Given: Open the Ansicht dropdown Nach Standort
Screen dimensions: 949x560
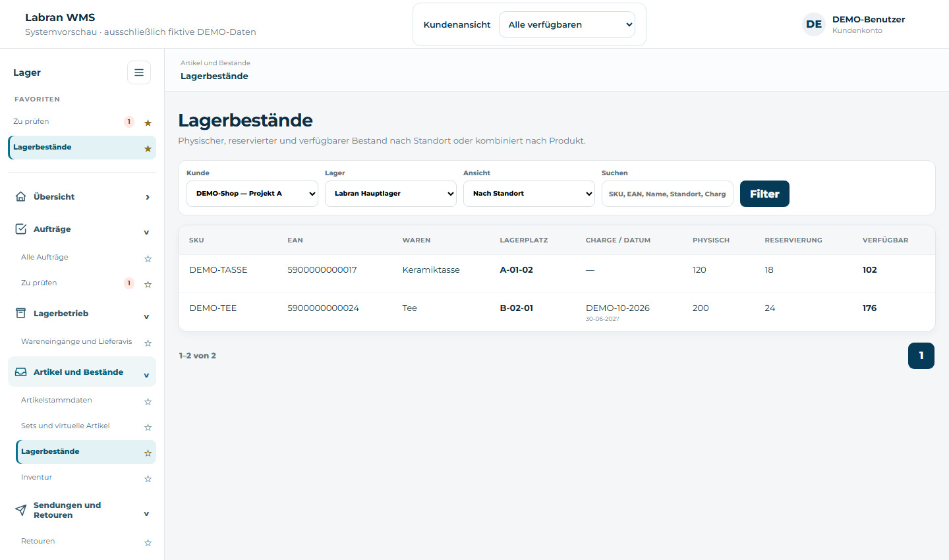Looking at the screenshot, I should (x=529, y=194).
